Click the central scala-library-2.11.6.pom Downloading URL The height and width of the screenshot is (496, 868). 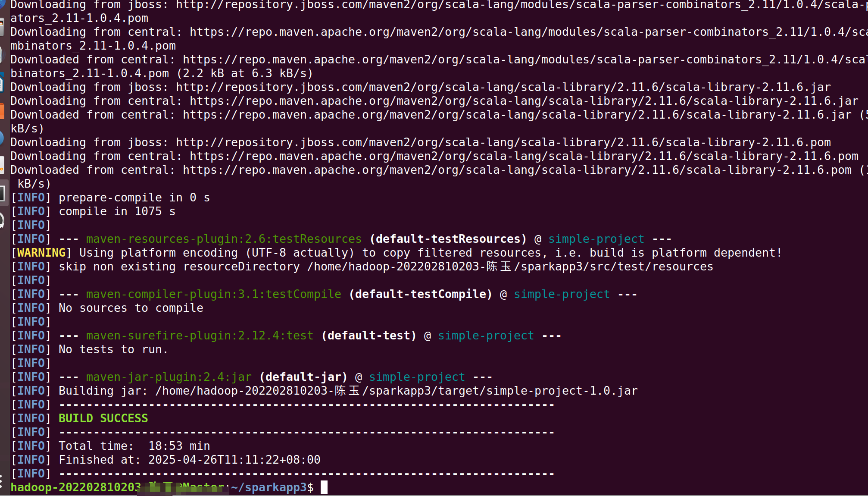pos(524,156)
